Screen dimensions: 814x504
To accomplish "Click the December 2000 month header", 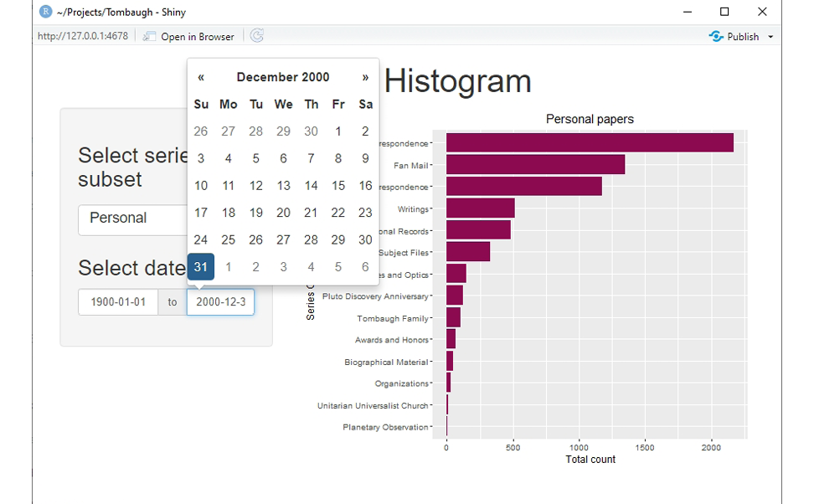I will pyautogui.click(x=283, y=77).
